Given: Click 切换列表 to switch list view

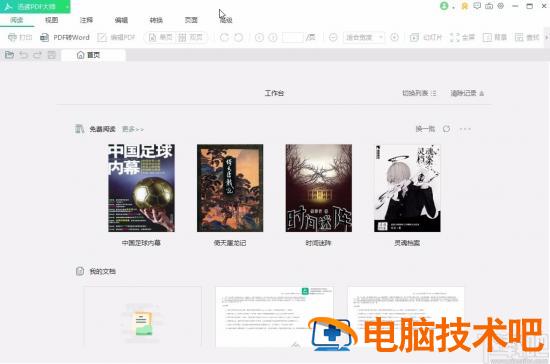Looking at the screenshot, I should pyautogui.click(x=419, y=93).
